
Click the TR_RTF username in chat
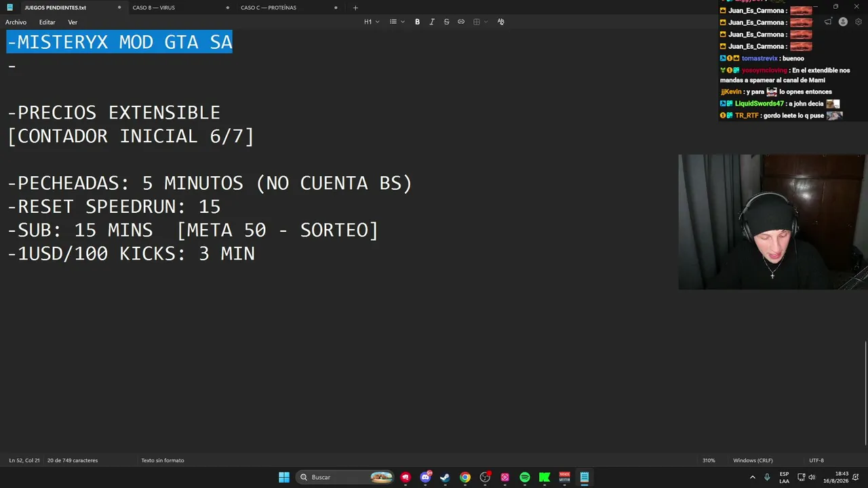pos(747,116)
